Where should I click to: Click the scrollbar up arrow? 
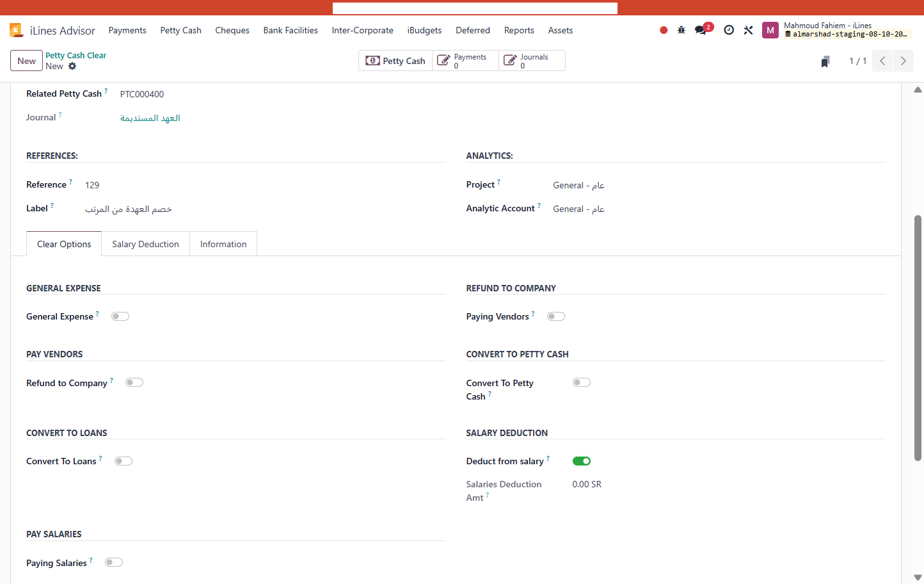[918, 90]
